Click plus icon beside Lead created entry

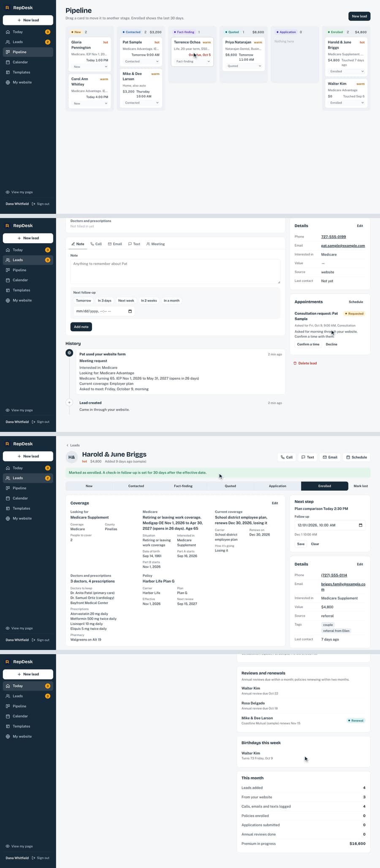69,403
